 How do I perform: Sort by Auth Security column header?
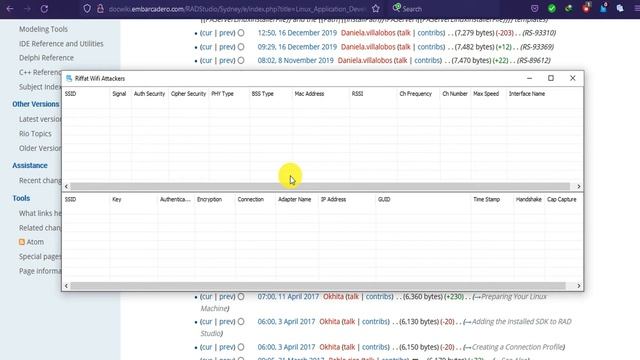click(x=149, y=94)
